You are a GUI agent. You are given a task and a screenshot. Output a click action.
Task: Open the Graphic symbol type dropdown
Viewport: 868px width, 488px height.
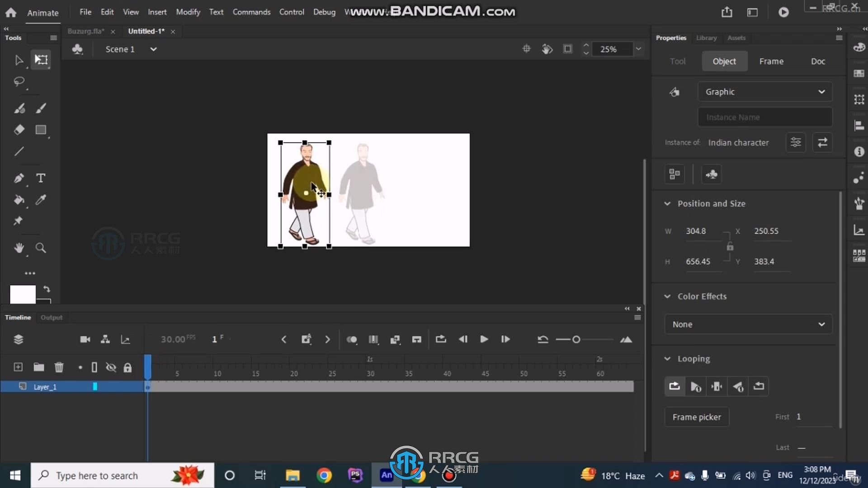pyautogui.click(x=764, y=91)
